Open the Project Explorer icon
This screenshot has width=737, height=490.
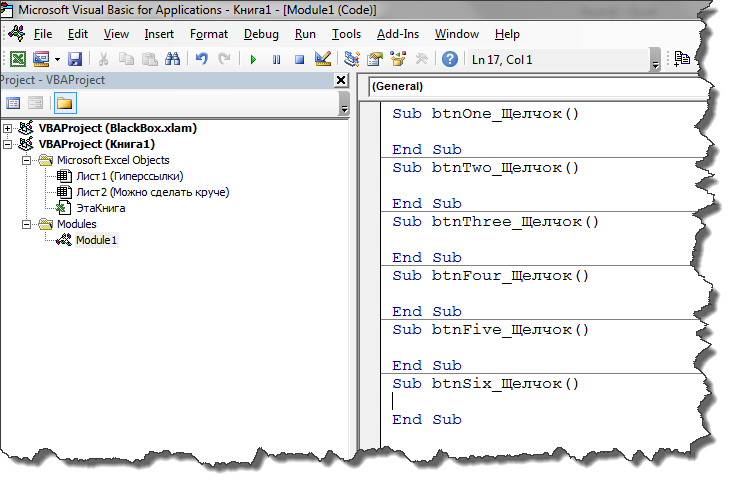point(352,59)
